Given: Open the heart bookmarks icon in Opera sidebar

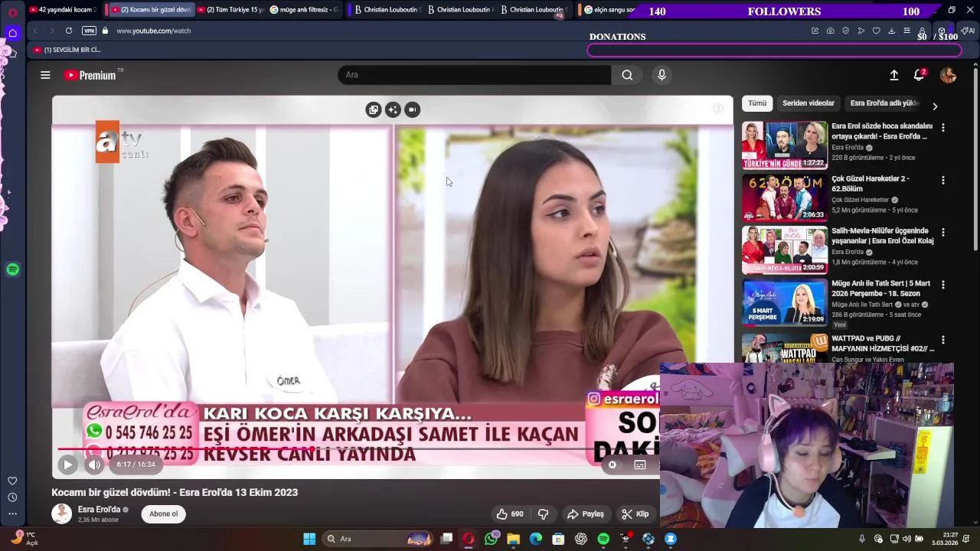Looking at the screenshot, I should point(12,481).
